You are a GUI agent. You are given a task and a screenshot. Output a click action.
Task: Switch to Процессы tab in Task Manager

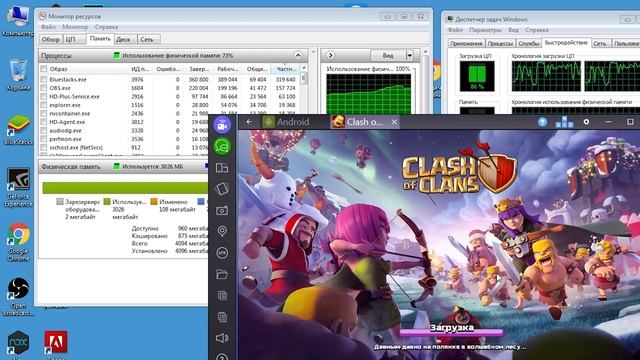(500, 43)
